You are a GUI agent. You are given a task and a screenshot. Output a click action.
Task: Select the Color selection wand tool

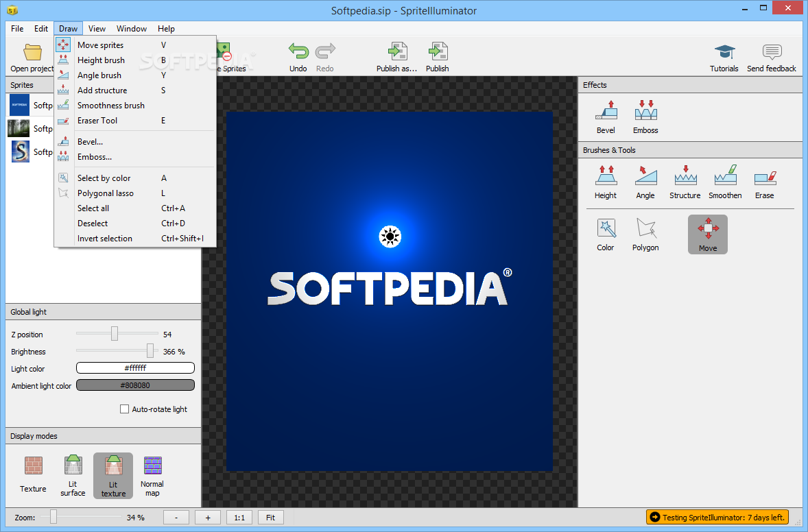[606, 228]
